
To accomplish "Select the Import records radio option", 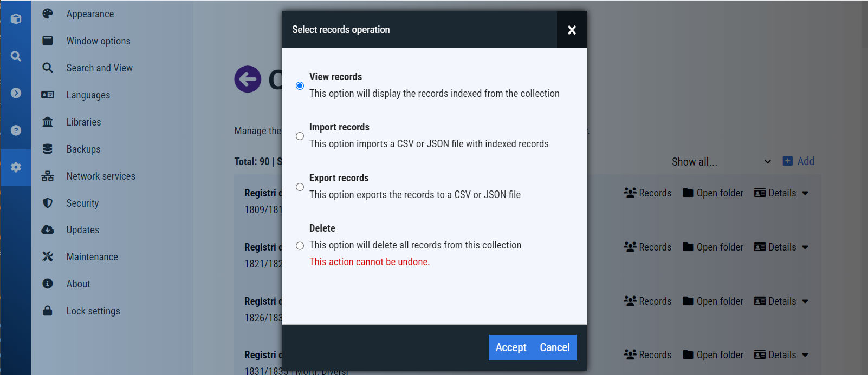I will pyautogui.click(x=300, y=136).
